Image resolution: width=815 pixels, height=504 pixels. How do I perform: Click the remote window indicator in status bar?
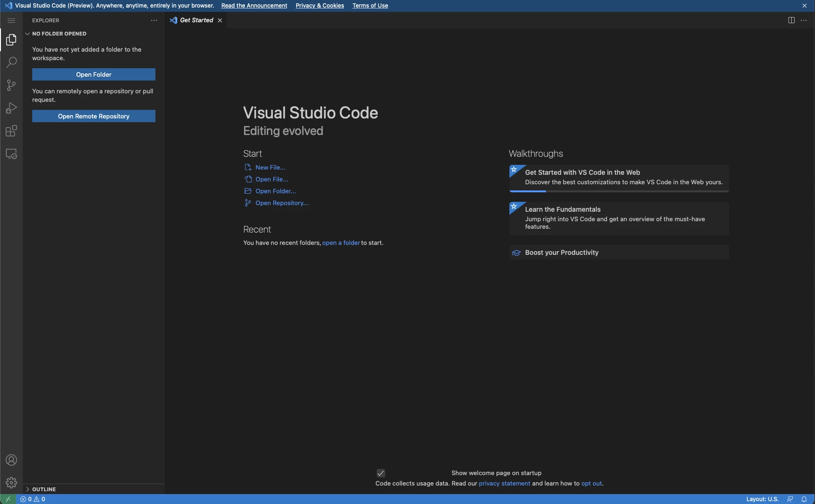coord(8,499)
